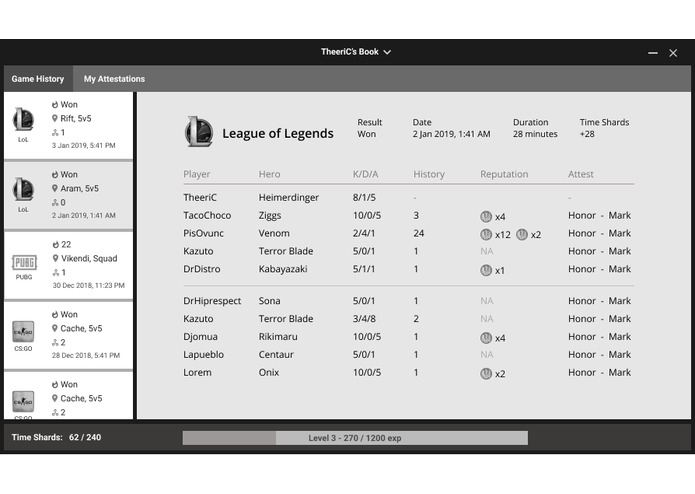Click hero name Rikimaru
Viewport: 695px width, 494px height.
pos(278,337)
